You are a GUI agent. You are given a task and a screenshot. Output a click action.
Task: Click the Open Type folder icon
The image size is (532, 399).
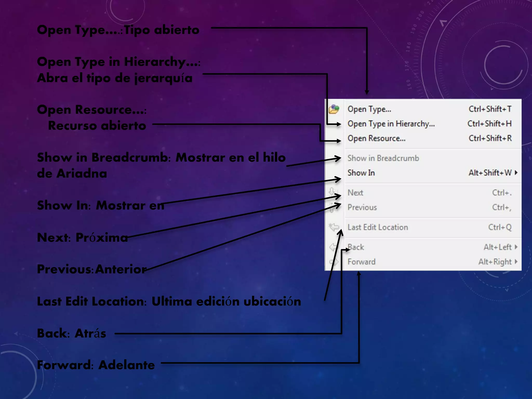coord(334,109)
